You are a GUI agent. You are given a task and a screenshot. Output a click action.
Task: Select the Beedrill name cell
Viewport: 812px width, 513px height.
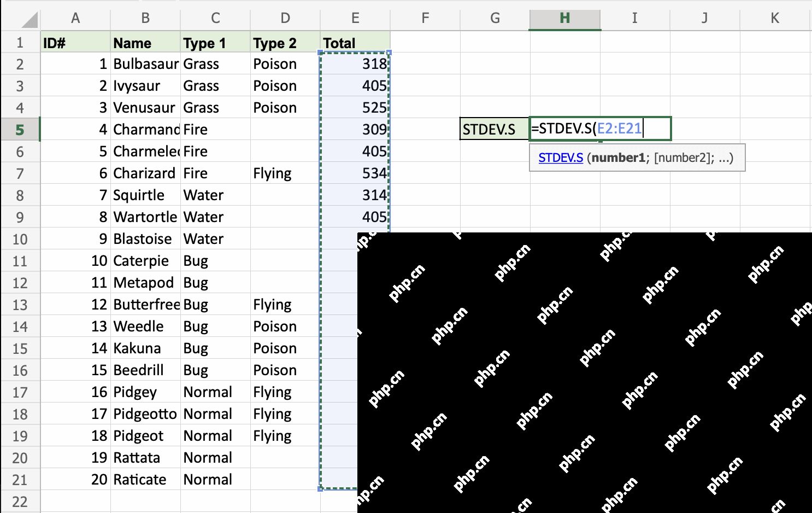pyautogui.click(x=145, y=370)
